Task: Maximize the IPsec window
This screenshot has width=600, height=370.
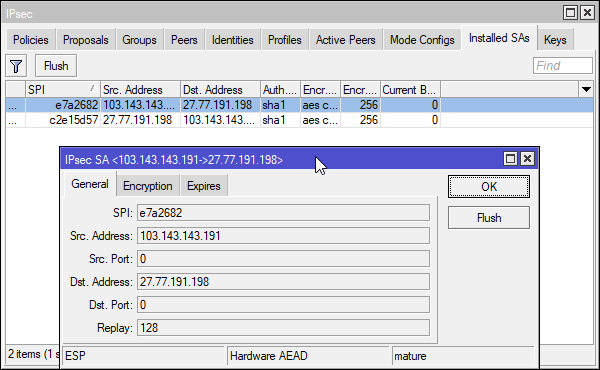Action: (x=570, y=13)
